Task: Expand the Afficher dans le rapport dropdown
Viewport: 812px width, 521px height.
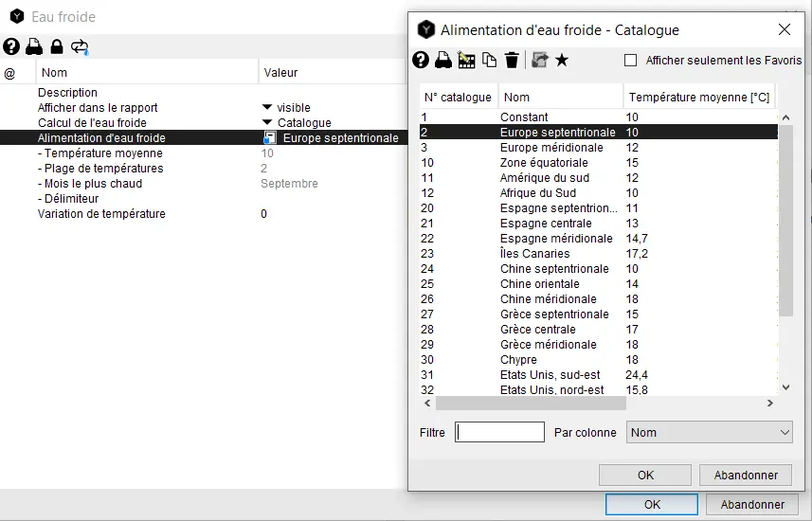Action: coord(267,108)
